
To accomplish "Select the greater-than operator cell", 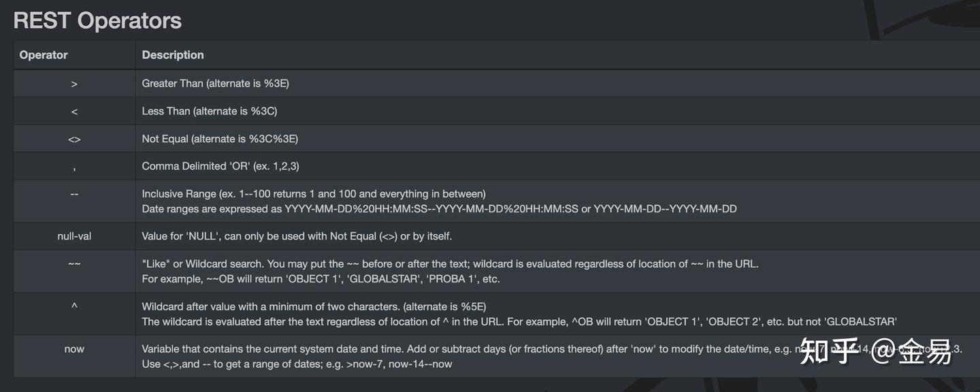I will click(74, 84).
